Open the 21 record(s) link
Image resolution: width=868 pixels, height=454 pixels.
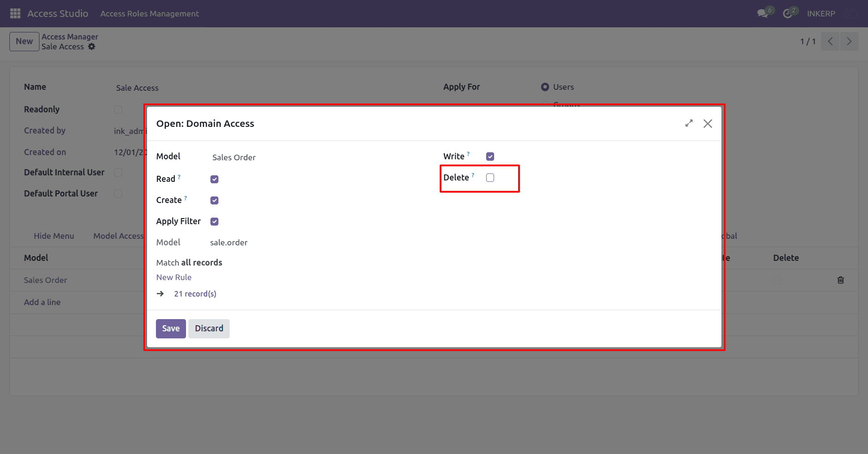[x=195, y=294]
